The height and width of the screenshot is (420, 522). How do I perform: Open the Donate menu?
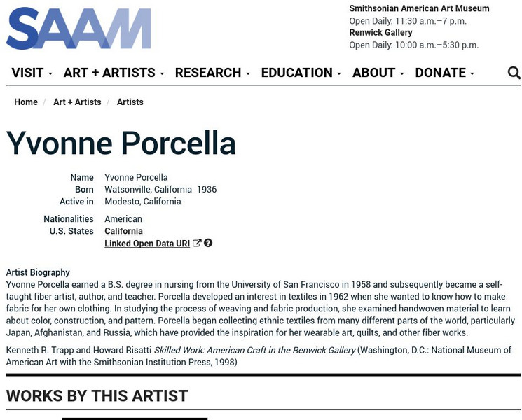(x=444, y=73)
